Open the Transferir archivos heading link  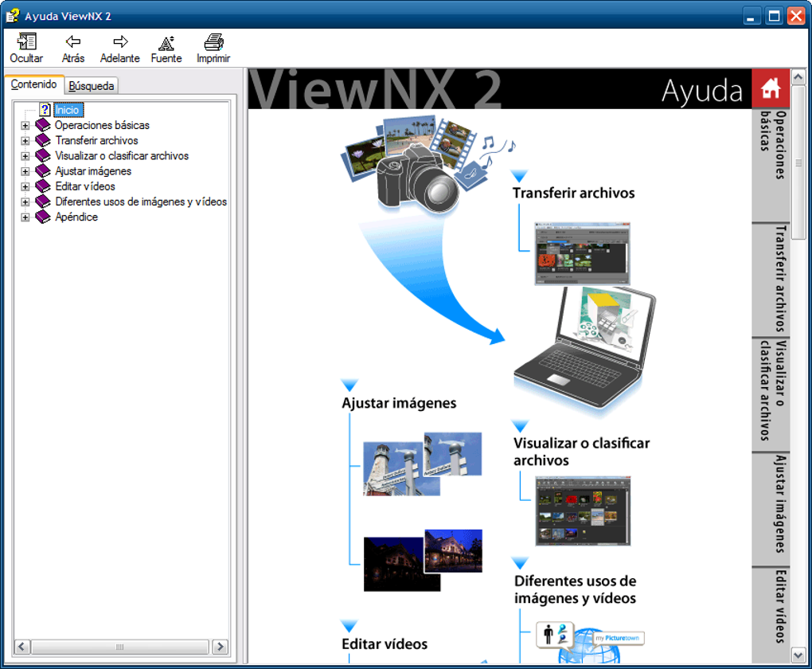click(573, 193)
